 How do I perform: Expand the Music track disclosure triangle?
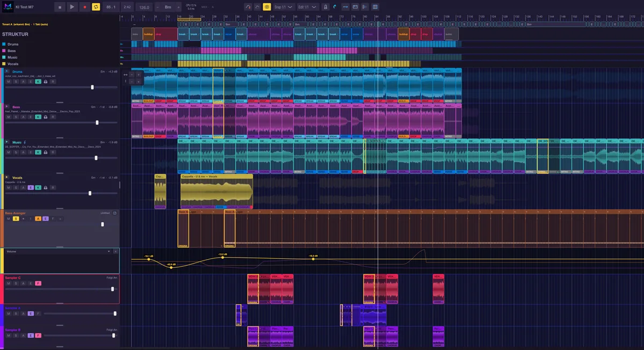point(8,142)
